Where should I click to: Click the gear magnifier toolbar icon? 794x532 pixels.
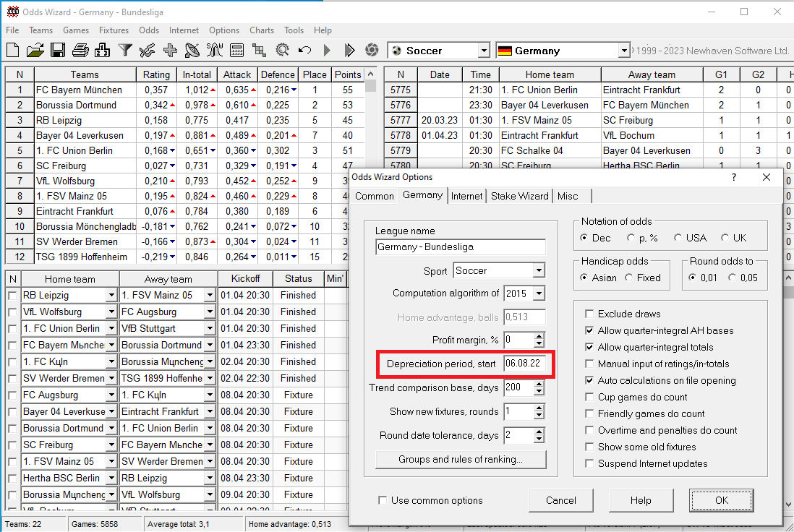point(282,50)
